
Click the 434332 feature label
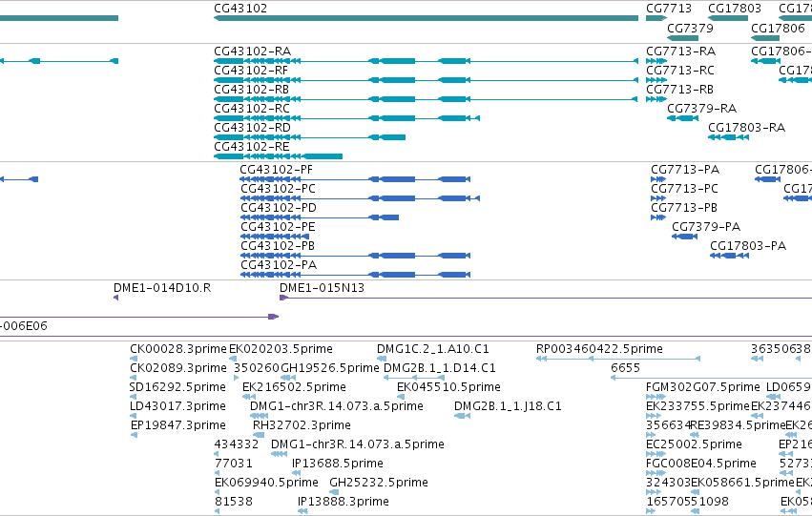[x=237, y=444]
